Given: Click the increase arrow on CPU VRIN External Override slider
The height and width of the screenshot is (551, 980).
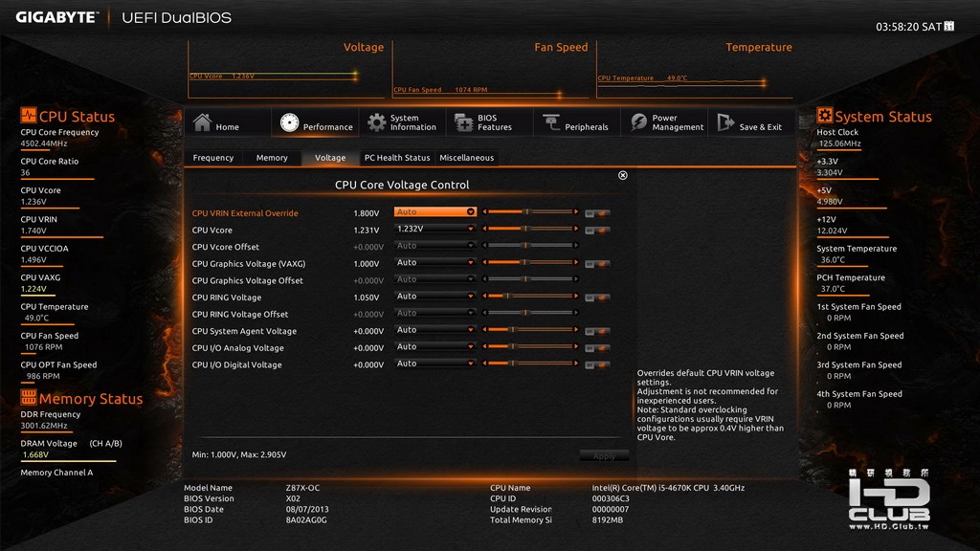Looking at the screenshot, I should coord(575,211).
